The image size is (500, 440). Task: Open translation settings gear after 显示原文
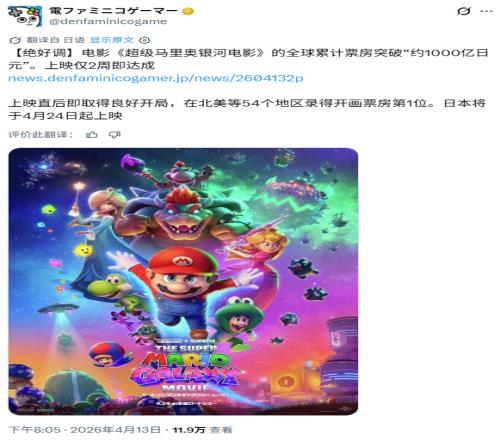click(x=144, y=40)
